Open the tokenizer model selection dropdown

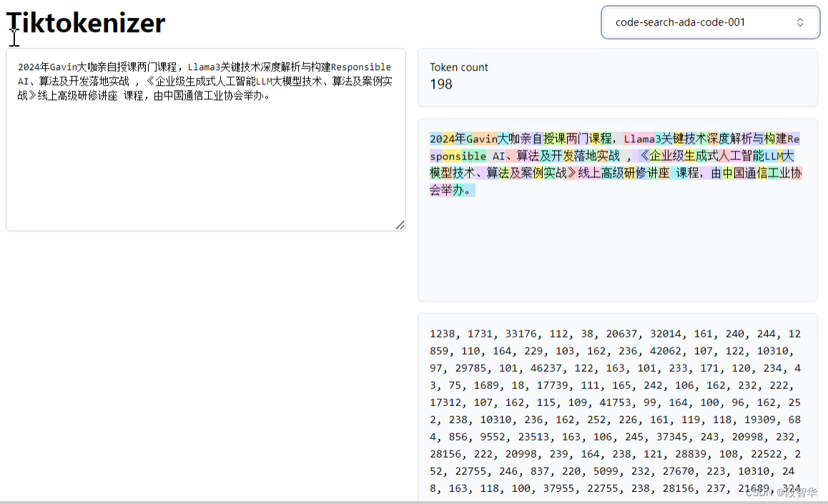(709, 22)
